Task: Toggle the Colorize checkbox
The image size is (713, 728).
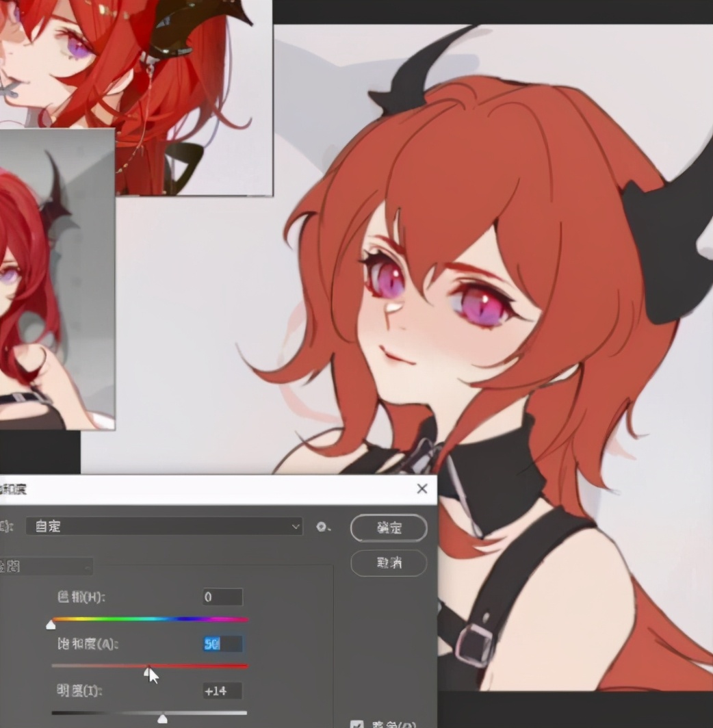Action: (356, 725)
